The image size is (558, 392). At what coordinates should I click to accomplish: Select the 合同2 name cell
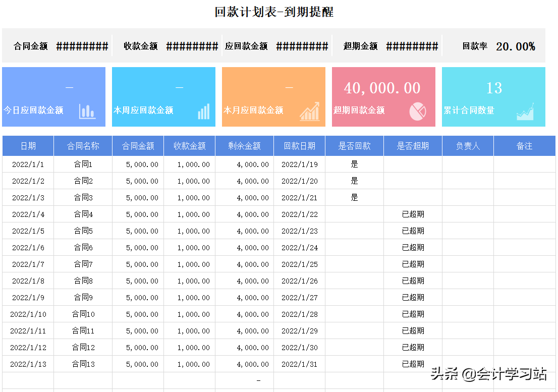coord(83,181)
